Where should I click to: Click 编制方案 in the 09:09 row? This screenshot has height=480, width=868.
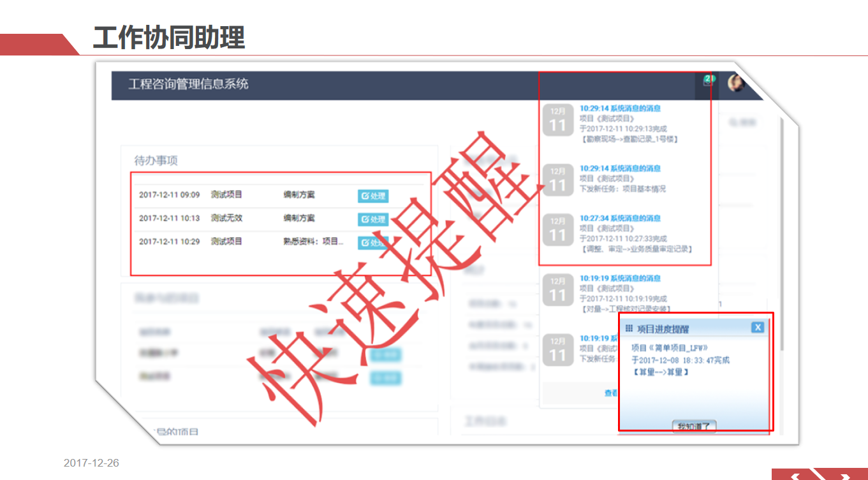[299, 194]
